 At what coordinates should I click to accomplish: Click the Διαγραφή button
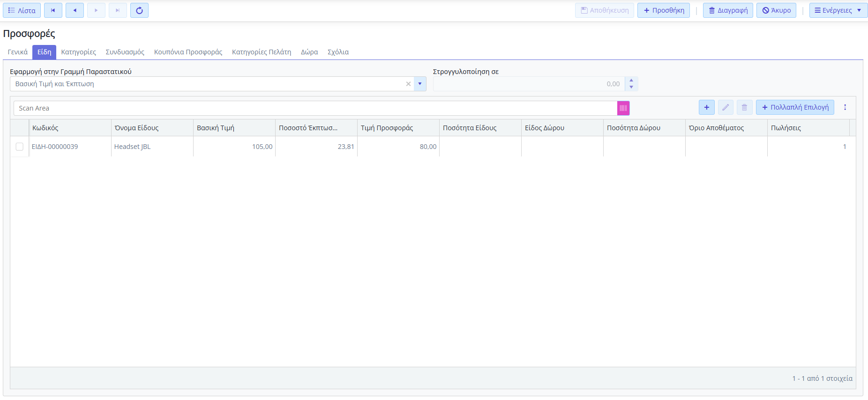click(x=727, y=10)
